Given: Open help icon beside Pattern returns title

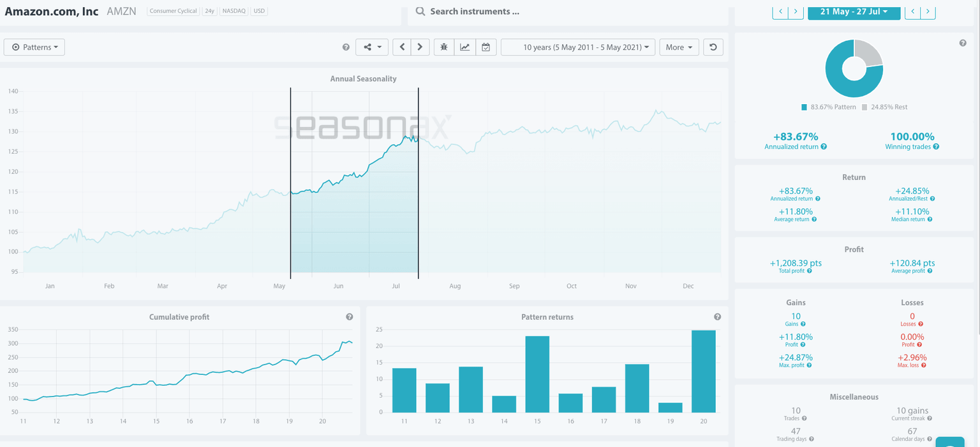Looking at the screenshot, I should click(x=718, y=317).
